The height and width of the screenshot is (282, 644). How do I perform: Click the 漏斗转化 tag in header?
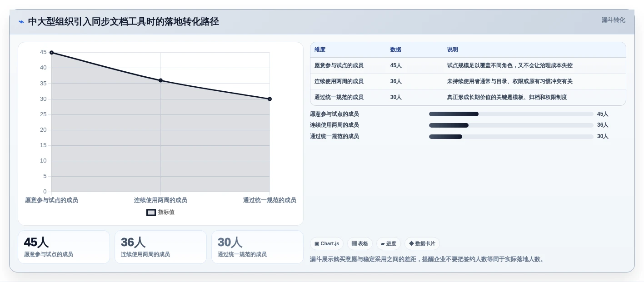613,20
